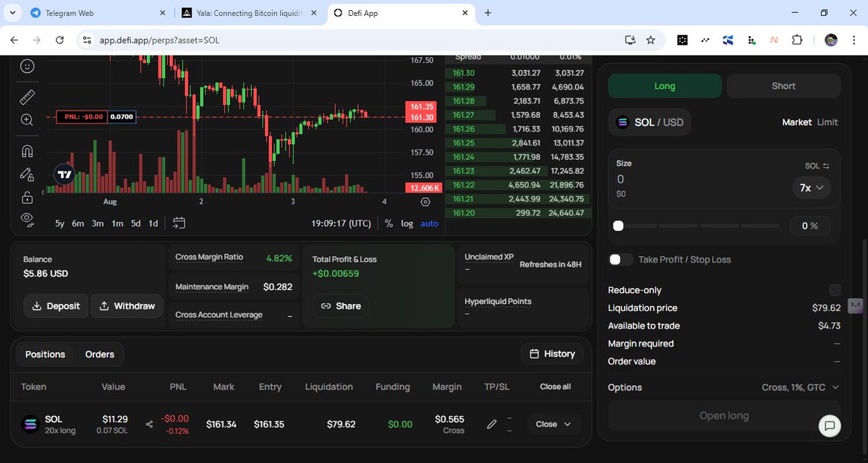Image resolution: width=868 pixels, height=463 pixels.
Task: Choose the Limit order type
Action: tap(827, 122)
